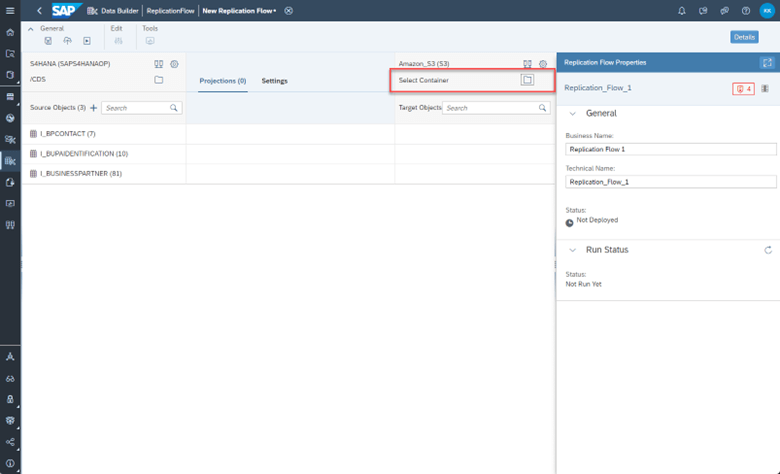Edit the Technical Name field
This screenshot has width=780, height=474.
(x=671, y=182)
